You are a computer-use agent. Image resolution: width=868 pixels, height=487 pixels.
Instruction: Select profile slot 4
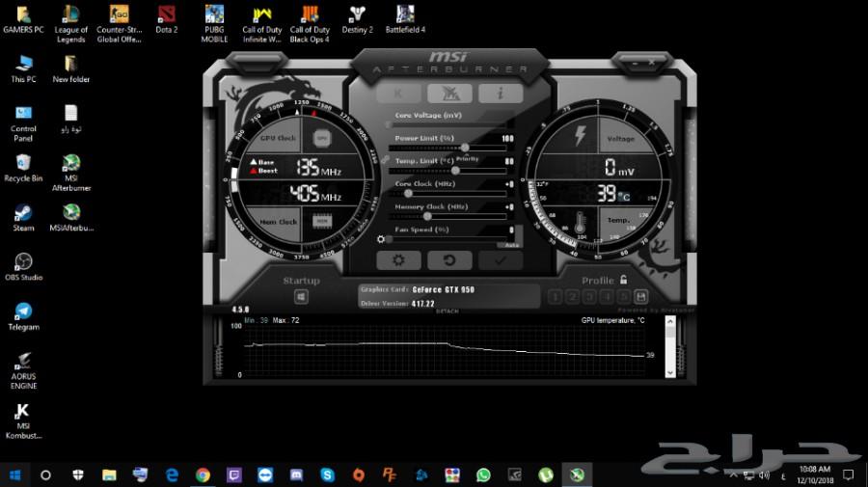pyautogui.click(x=607, y=297)
